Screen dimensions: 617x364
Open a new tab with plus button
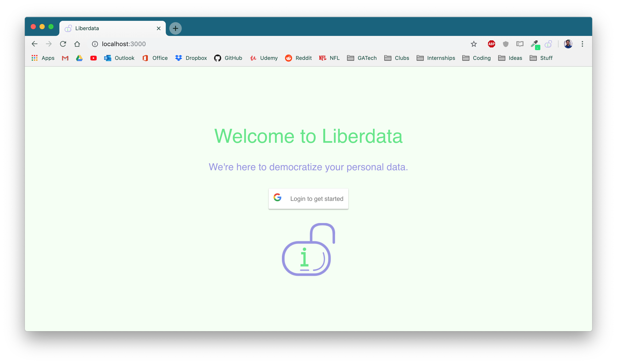pos(175,28)
